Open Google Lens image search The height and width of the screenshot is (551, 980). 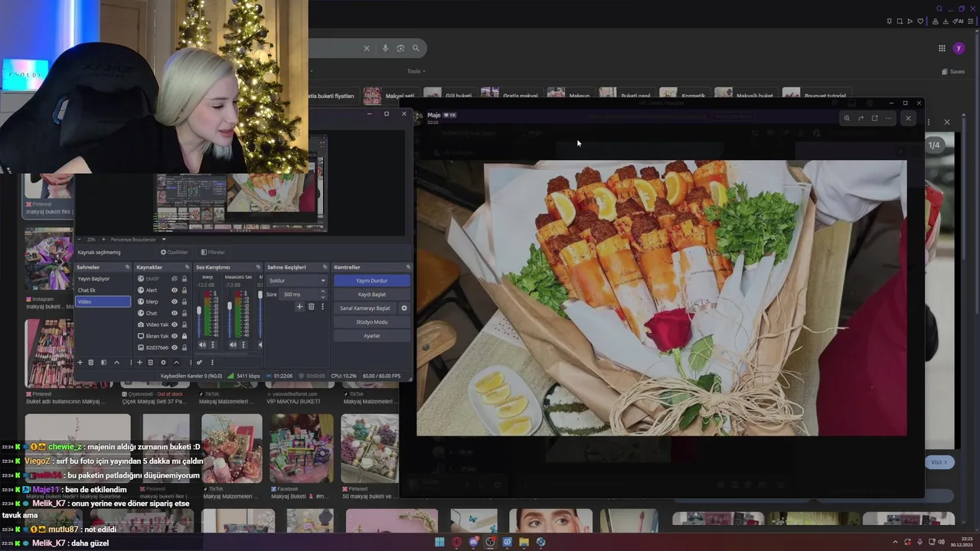400,48
